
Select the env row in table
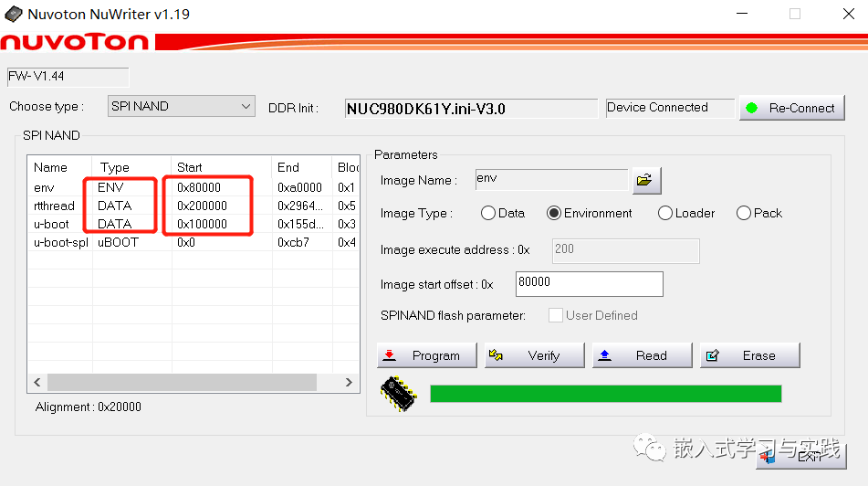[193, 187]
